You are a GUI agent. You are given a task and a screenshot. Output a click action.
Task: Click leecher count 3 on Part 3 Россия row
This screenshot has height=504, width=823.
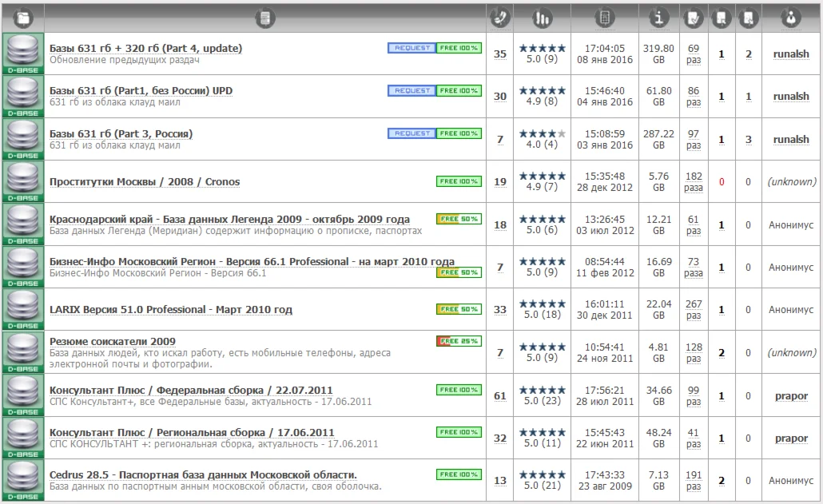749,140
